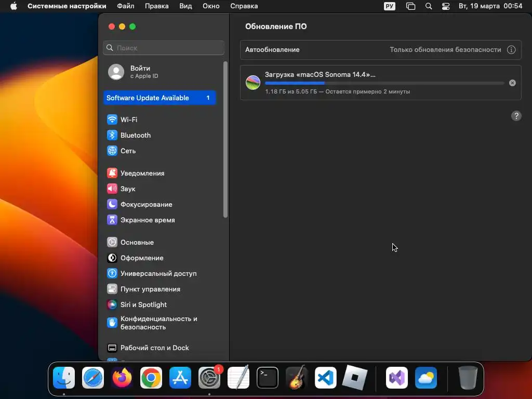Open Google Chrome in the Dock
Image resolution: width=532 pixels, height=399 pixels.
(151, 378)
